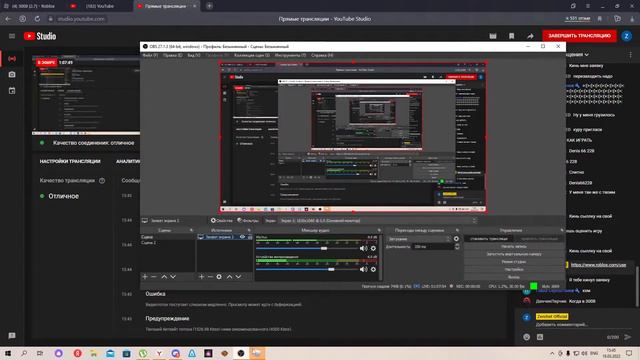
Task: Open the scene transition type dropdown
Action: coord(419,239)
